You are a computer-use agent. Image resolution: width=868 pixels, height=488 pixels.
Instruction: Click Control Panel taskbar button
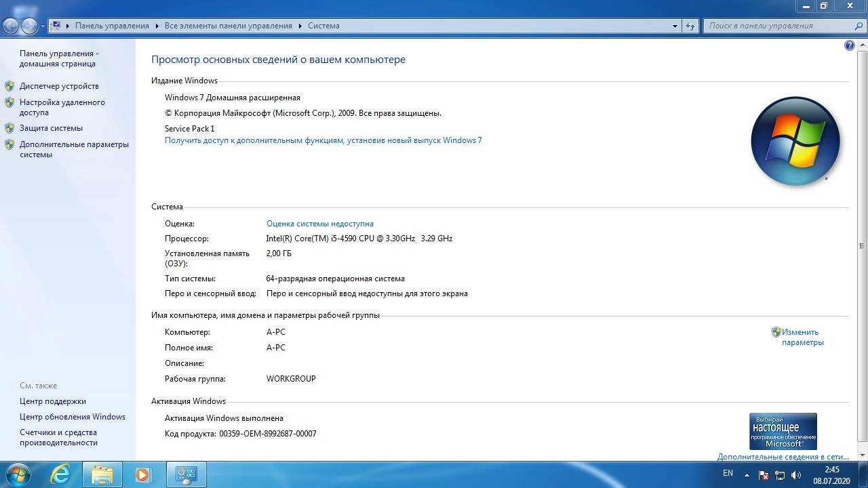(x=186, y=474)
